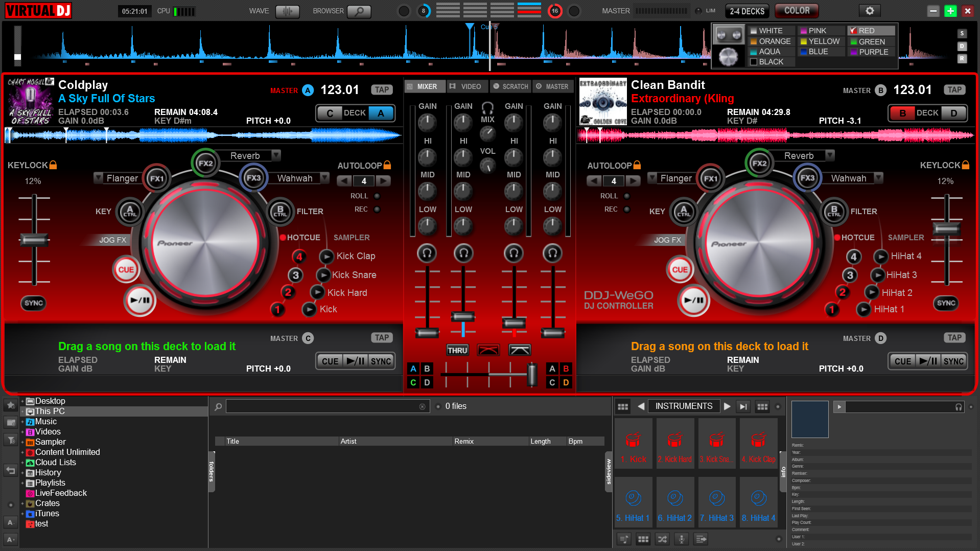Image resolution: width=980 pixels, height=551 pixels.
Task: Click the settings gear icon
Action: tap(870, 11)
